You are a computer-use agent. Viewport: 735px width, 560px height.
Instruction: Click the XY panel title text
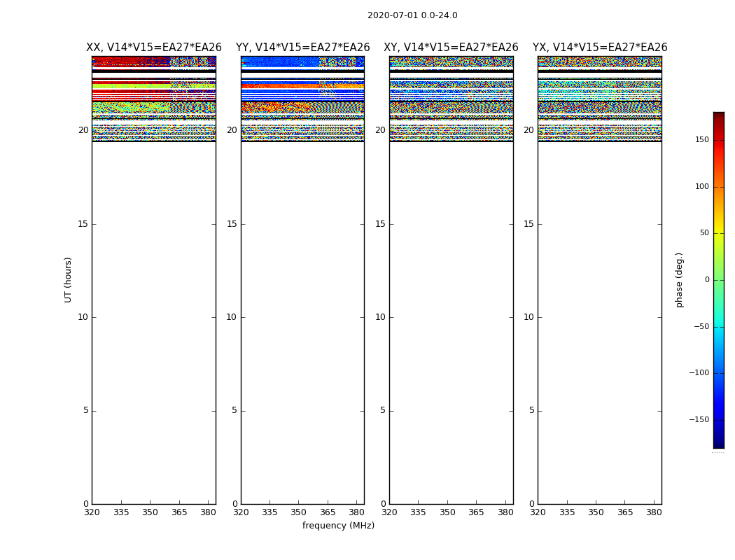451,48
